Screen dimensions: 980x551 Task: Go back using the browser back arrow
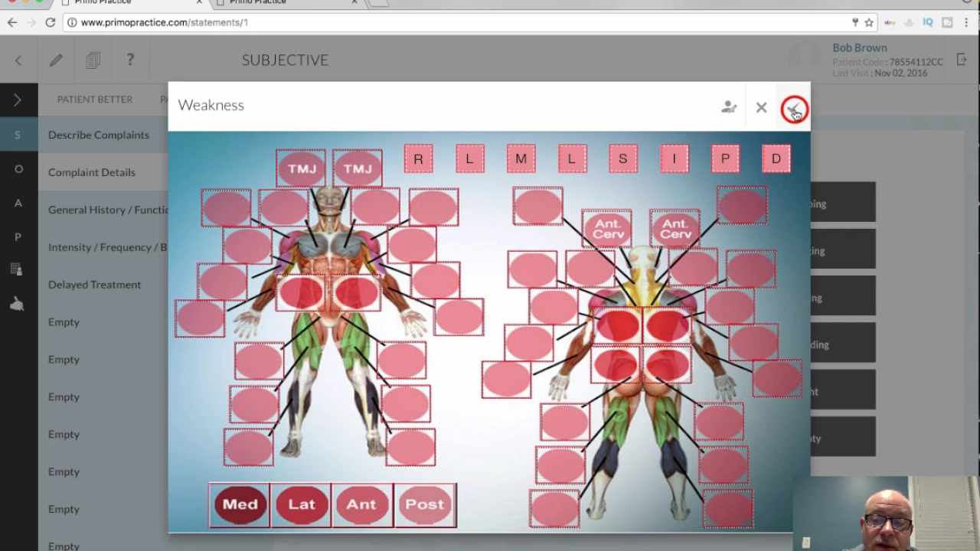(x=12, y=22)
